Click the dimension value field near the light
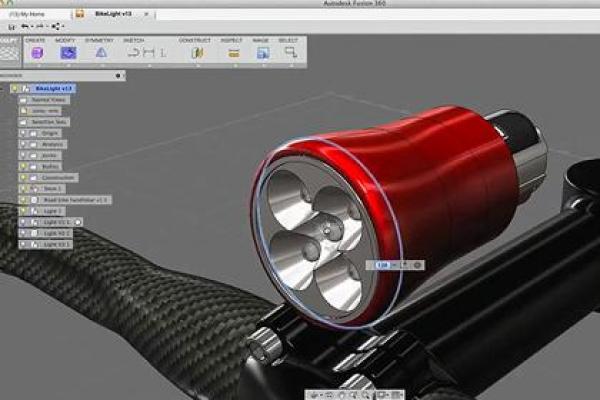The image size is (600, 400). [382, 265]
